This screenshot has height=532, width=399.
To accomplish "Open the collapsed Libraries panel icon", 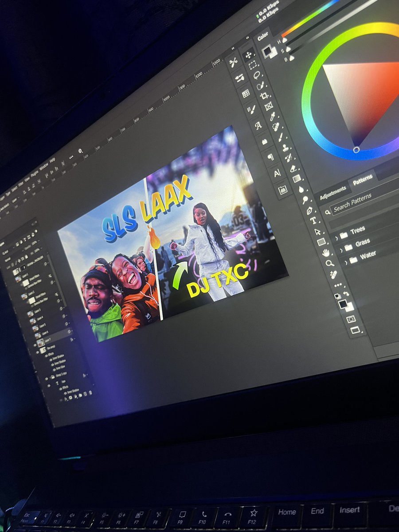I will (x=283, y=190).
